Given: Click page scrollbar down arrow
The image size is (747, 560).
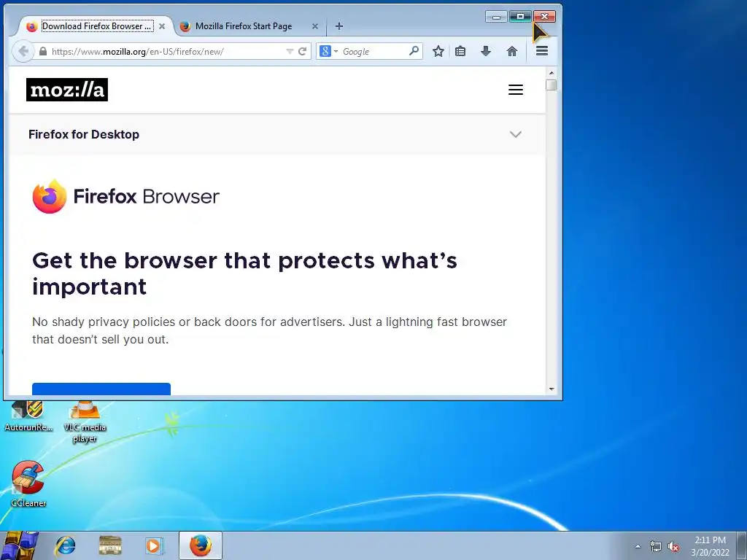Looking at the screenshot, I should pyautogui.click(x=551, y=389).
